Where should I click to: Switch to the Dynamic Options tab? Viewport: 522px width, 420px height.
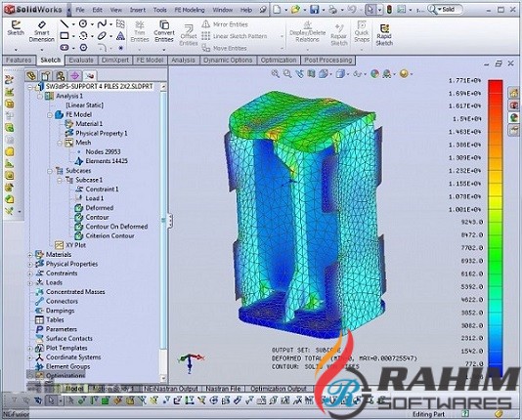pos(228,61)
